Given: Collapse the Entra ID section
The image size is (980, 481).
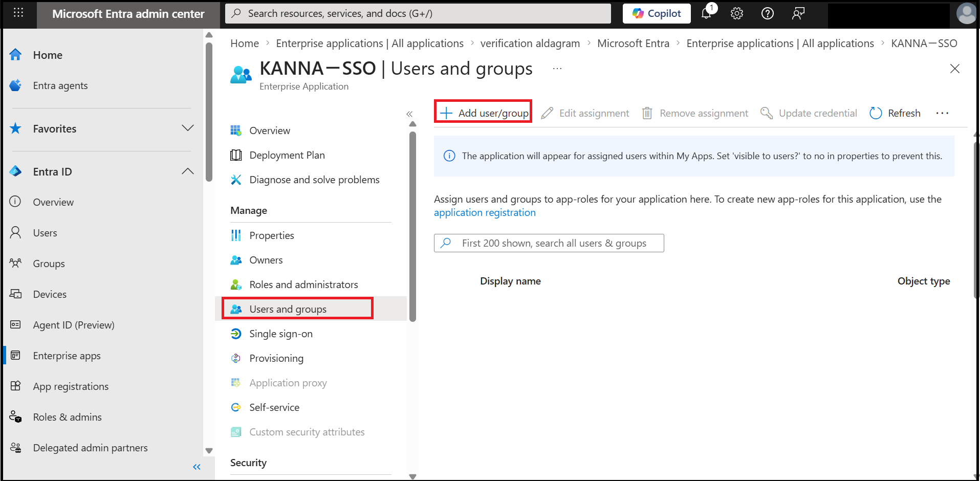Looking at the screenshot, I should pos(188,171).
